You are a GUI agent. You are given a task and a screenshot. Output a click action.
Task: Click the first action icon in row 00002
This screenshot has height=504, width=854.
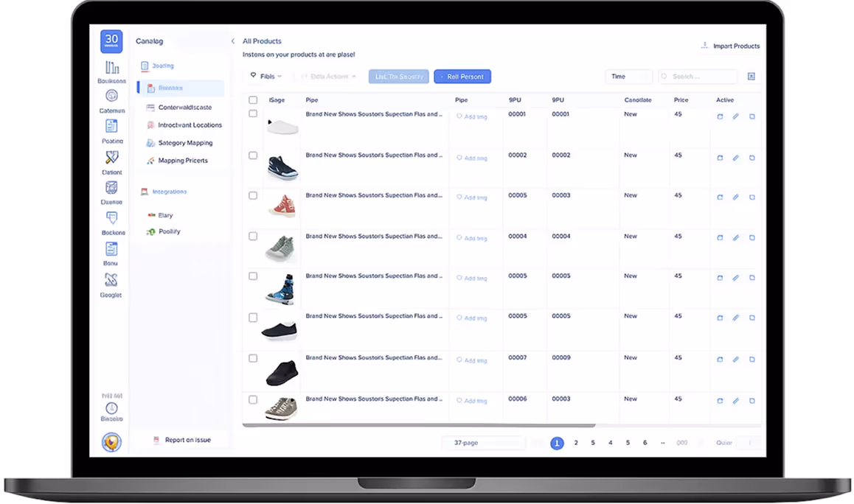[720, 158]
